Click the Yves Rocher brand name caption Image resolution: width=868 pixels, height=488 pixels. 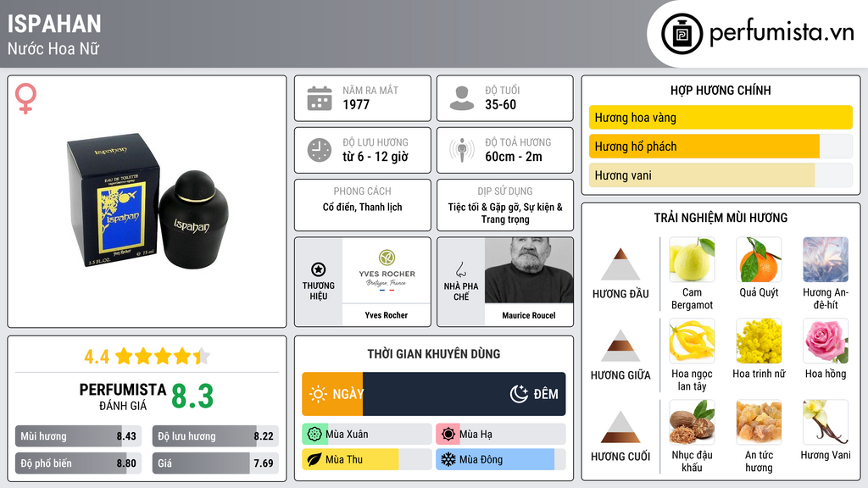point(387,315)
